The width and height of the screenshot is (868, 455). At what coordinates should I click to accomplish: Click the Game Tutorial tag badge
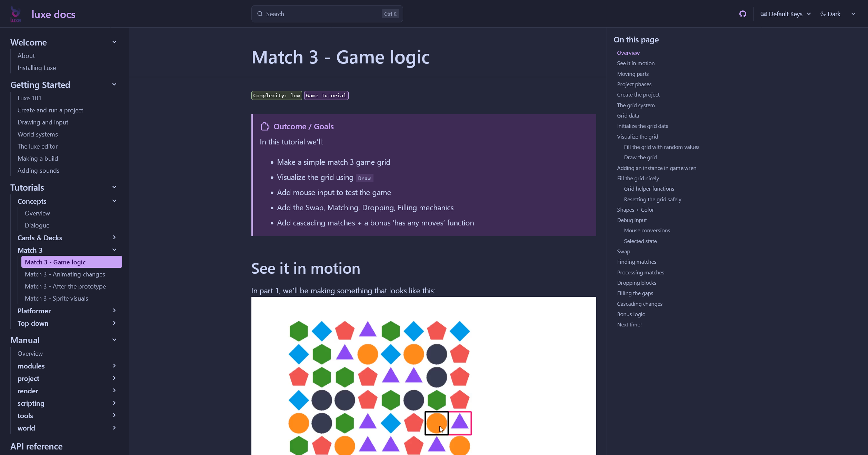point(326,95)
